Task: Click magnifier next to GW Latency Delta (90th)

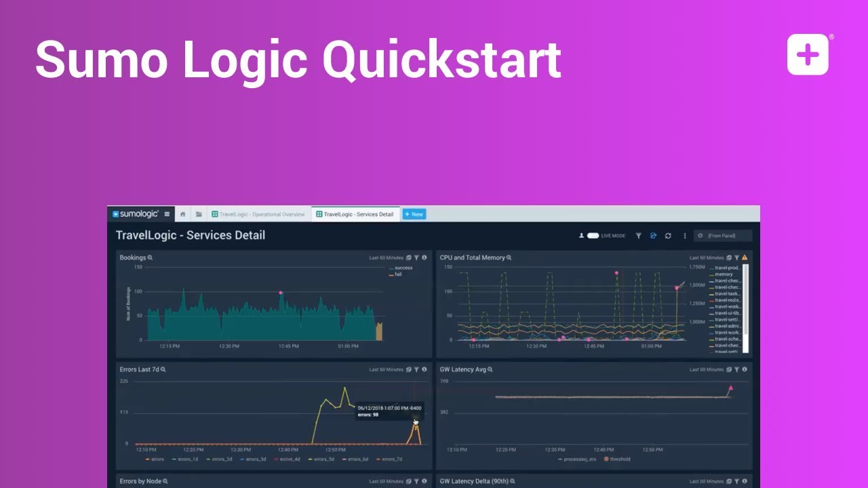Action: (513, 481)
